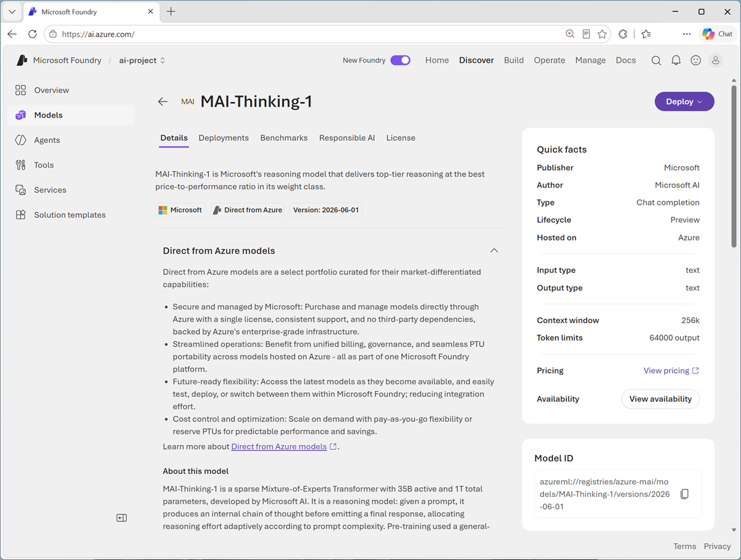Screen dimensions: 741x560
Task: Refresh the page with reload icon
Action: pos(33,35)
